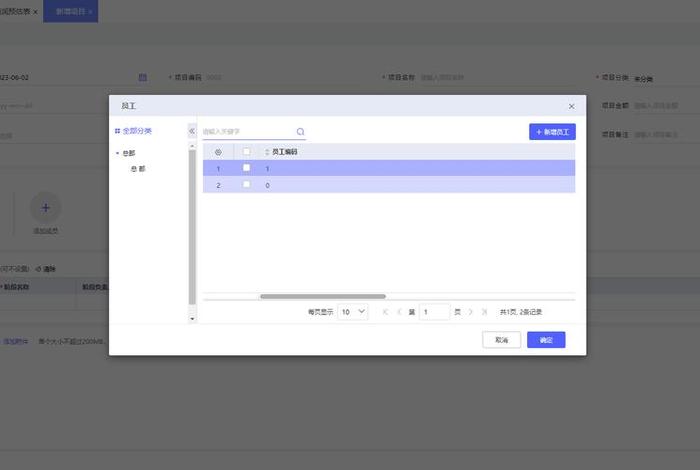Close the first background tab using its X
700x470 pixels.
pyautogui.click(x=36, y=12)
